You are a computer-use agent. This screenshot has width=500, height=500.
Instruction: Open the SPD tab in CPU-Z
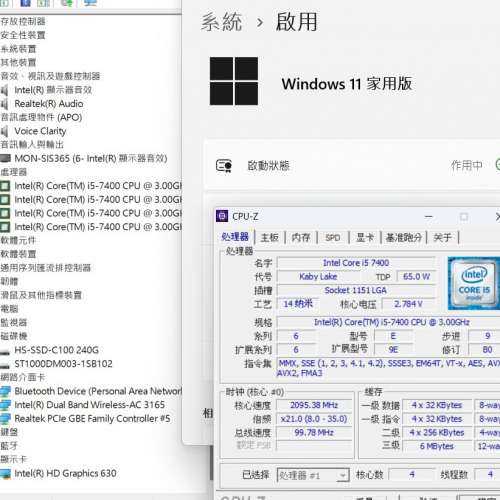333,237
